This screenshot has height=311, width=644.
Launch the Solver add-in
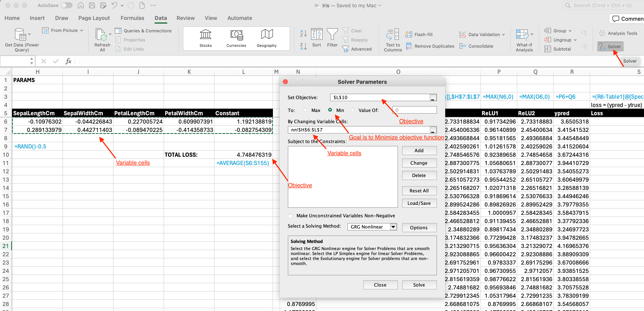coord(610,47)
